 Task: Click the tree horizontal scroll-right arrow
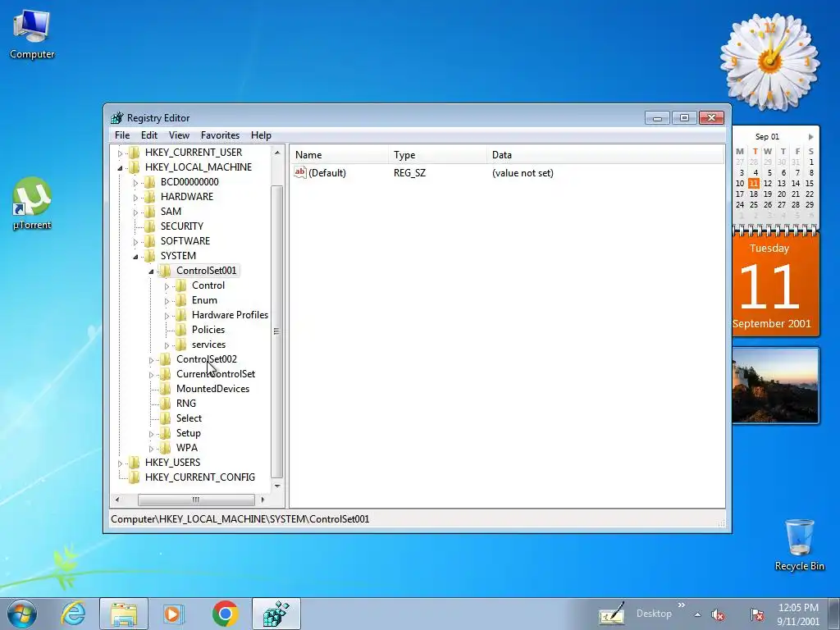pyautogui.click(x=262, y=500)
